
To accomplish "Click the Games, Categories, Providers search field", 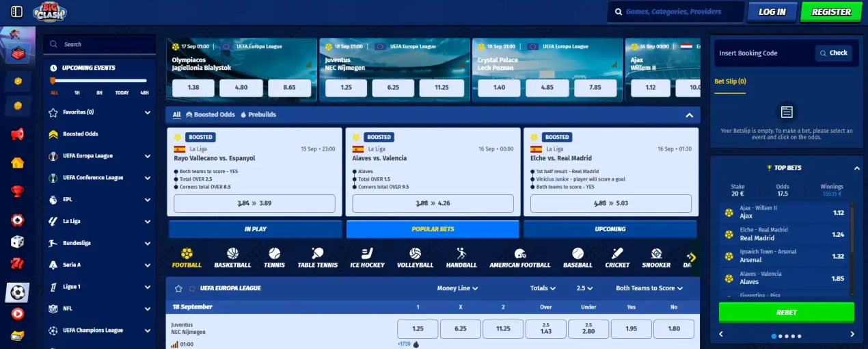I will 676,12.
